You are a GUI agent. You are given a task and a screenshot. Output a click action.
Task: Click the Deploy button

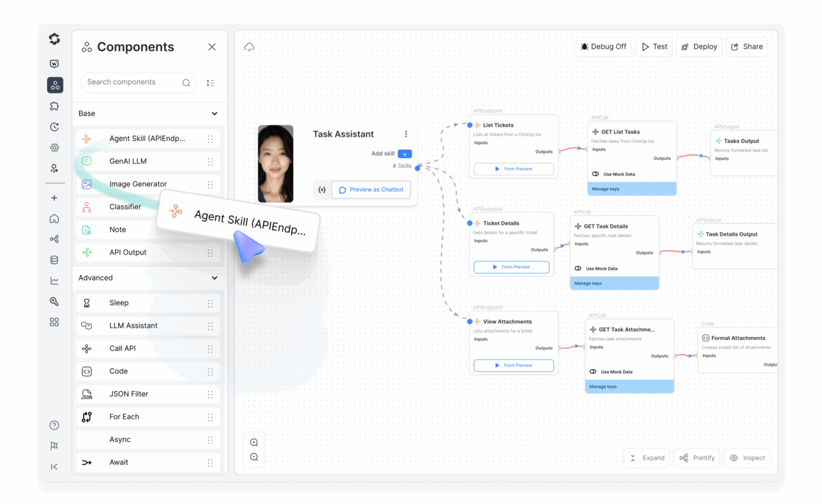coord(699,47)
